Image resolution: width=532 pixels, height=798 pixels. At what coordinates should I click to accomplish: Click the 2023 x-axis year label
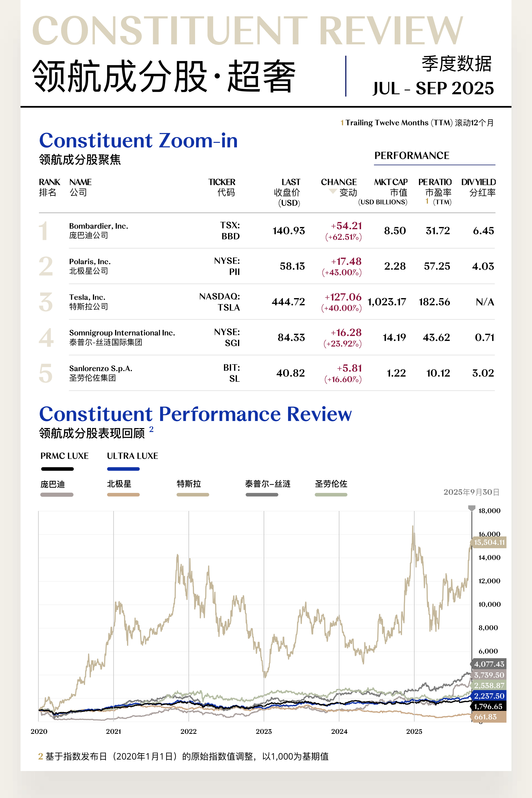click(264, 731)
